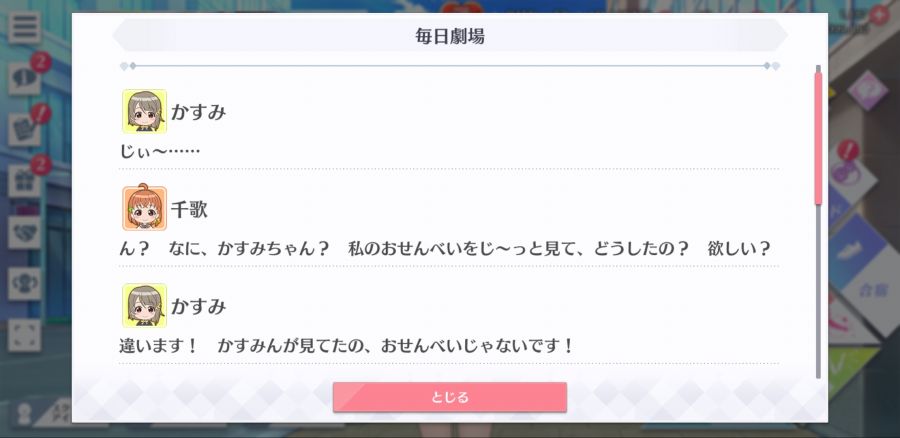Tap the green checkmark triangle tile

[849, 367]
